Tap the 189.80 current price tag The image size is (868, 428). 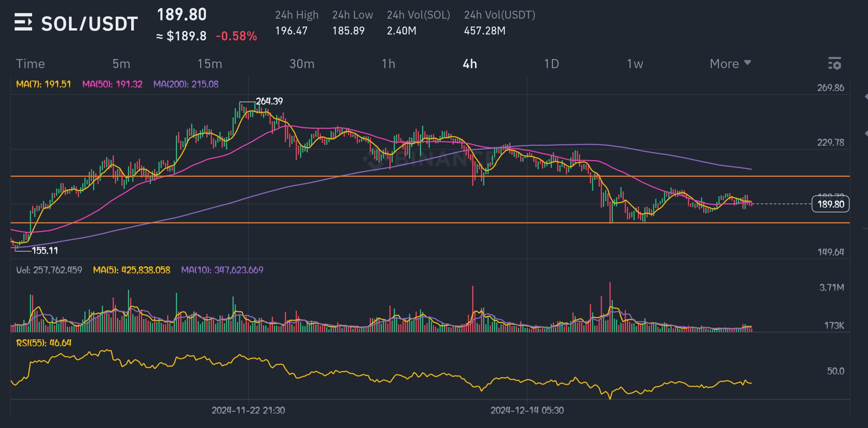click(x=830, y=204)
